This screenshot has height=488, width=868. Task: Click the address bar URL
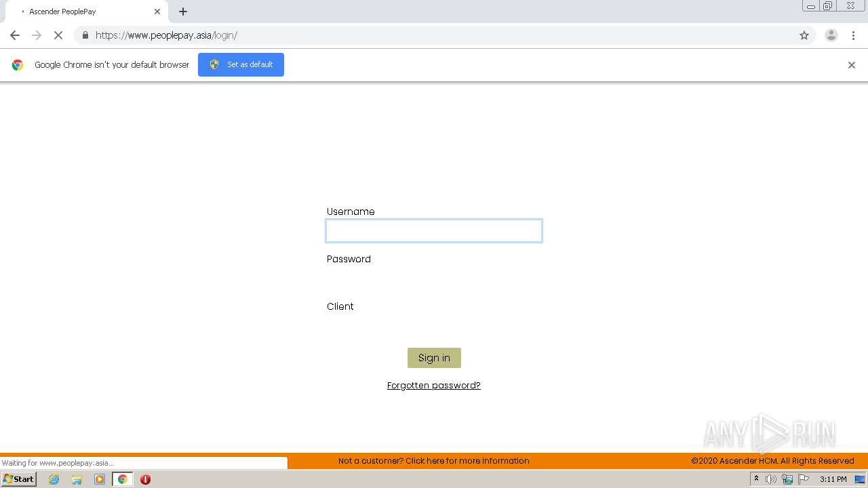[166, 35]
